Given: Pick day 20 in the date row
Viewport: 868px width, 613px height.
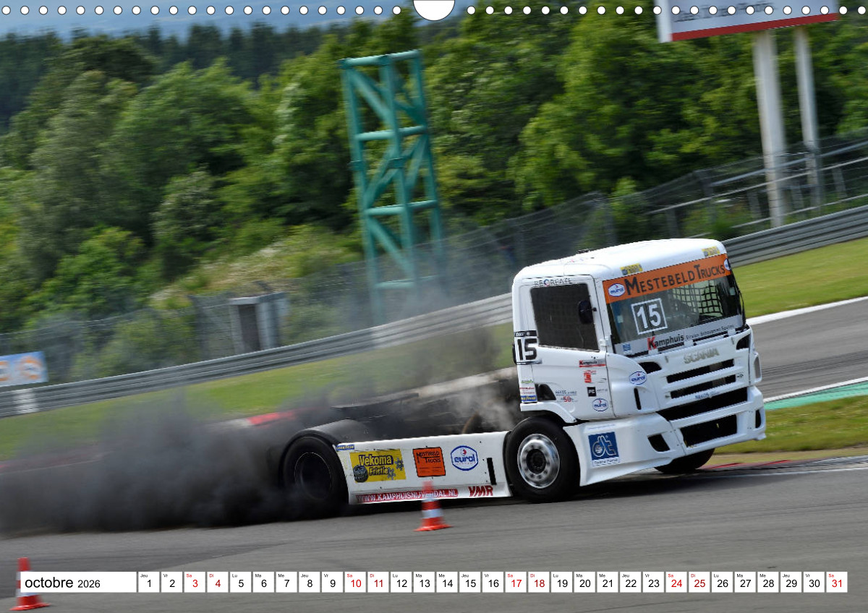Looking at the screenshot, I should (584, 583).
